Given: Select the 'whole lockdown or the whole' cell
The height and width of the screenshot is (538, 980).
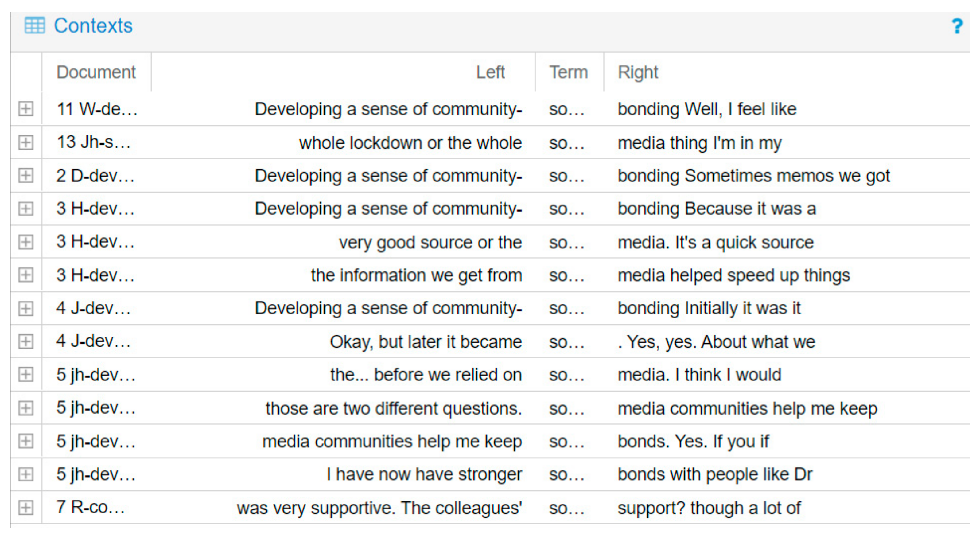Looking at the screenshot, I should tap(410, 143).
